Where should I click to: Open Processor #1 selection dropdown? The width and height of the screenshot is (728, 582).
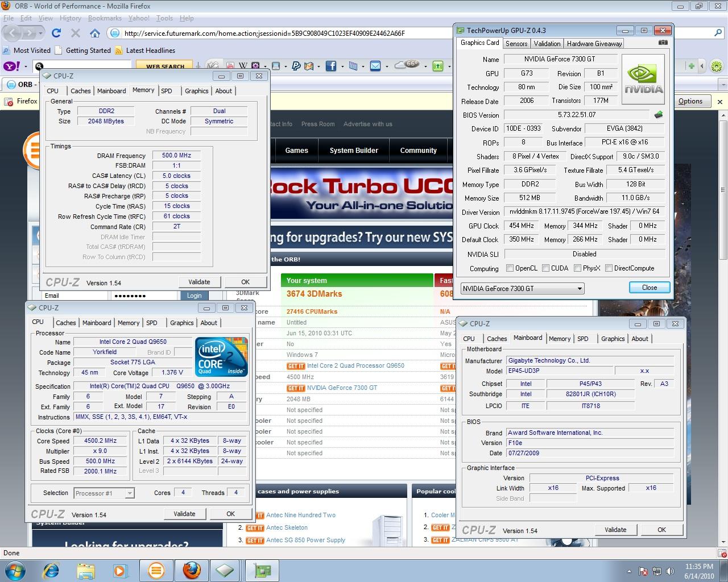pyautogui.click(x=104, y=493)
